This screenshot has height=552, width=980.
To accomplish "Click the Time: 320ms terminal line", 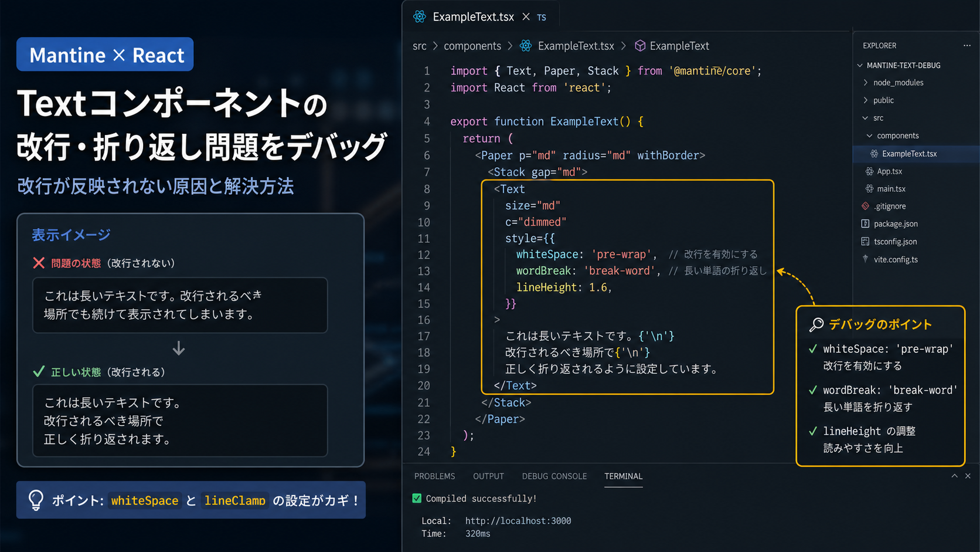I will (x=456, y=534).
